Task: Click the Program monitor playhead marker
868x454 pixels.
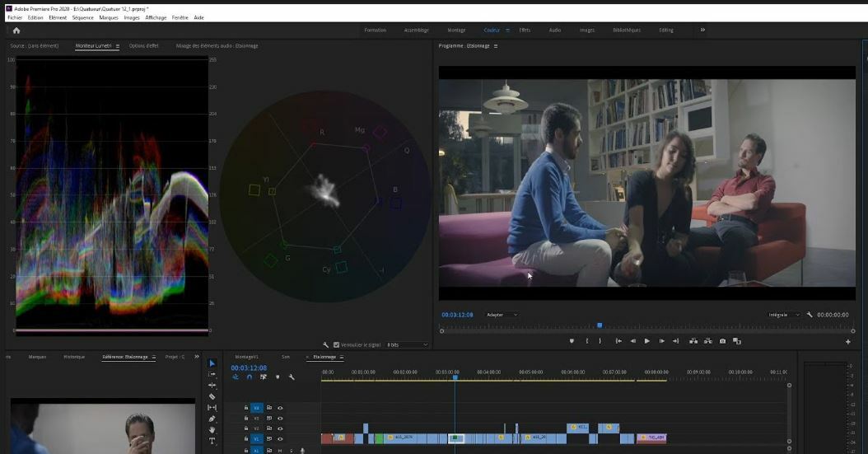Action: (x=600, y=325)
